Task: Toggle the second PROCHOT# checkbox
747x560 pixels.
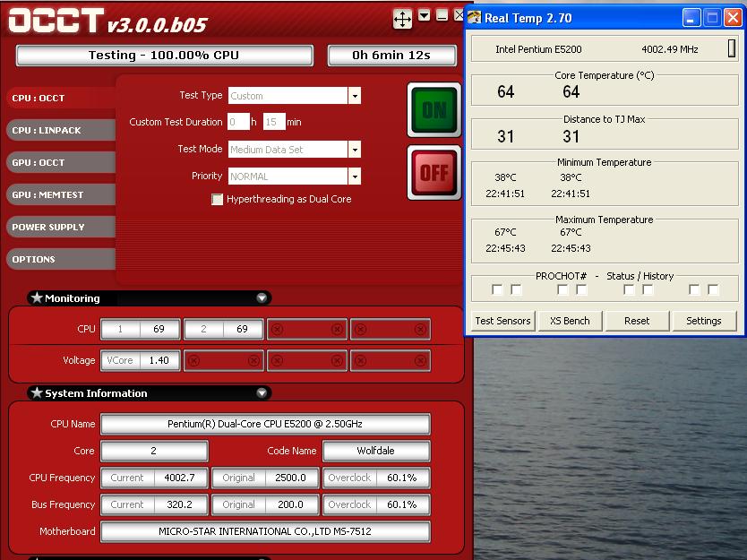Action: [x=516, y=289]
